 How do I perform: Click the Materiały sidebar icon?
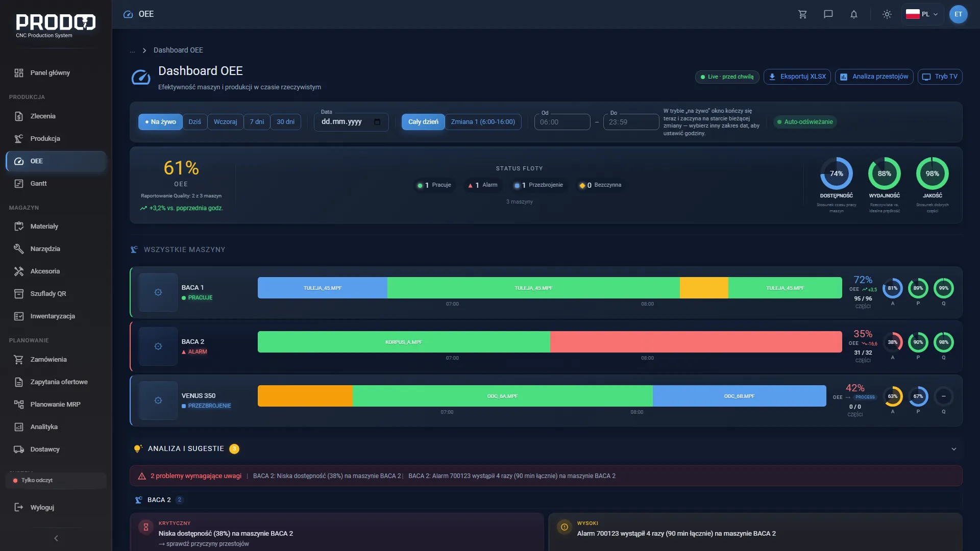[19, 227]
